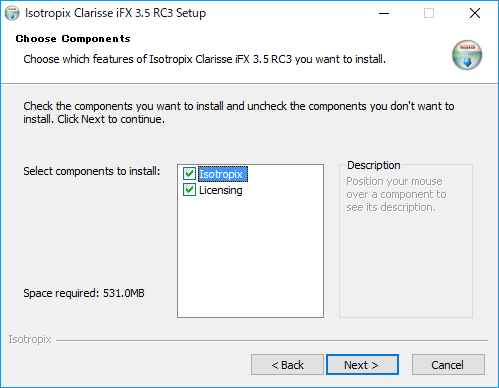This screenshot has height=388, width=499.
Task: Click the installer icon in the title bar
Action: (x=12, y=13)
